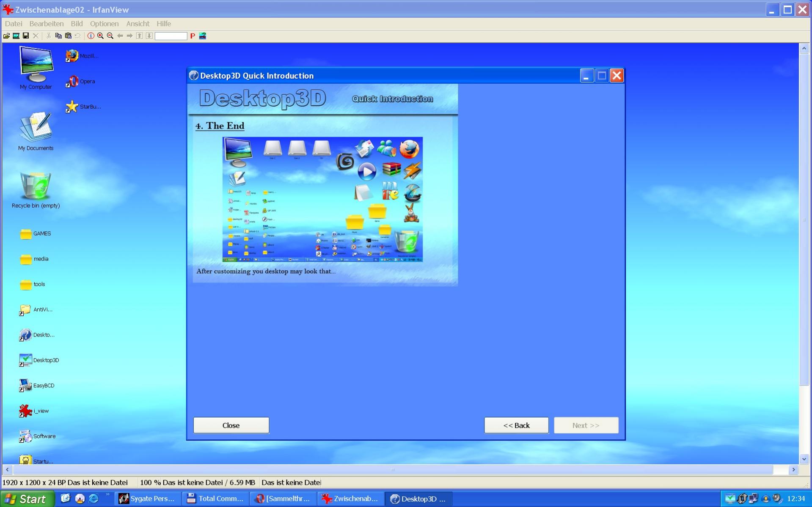This screenshot has width=812, height=507.
Task: Click the Internet Explorer quick launch icon
Action: tap(94, 499)
